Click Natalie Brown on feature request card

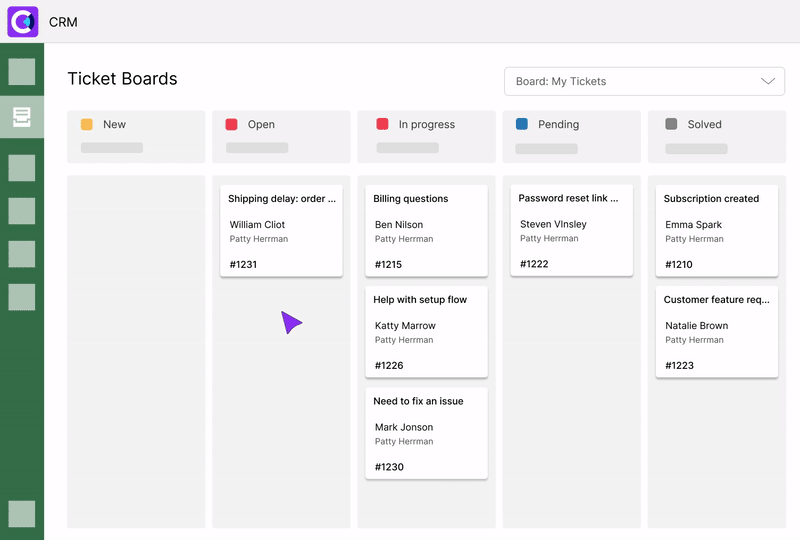coord(696,326)
